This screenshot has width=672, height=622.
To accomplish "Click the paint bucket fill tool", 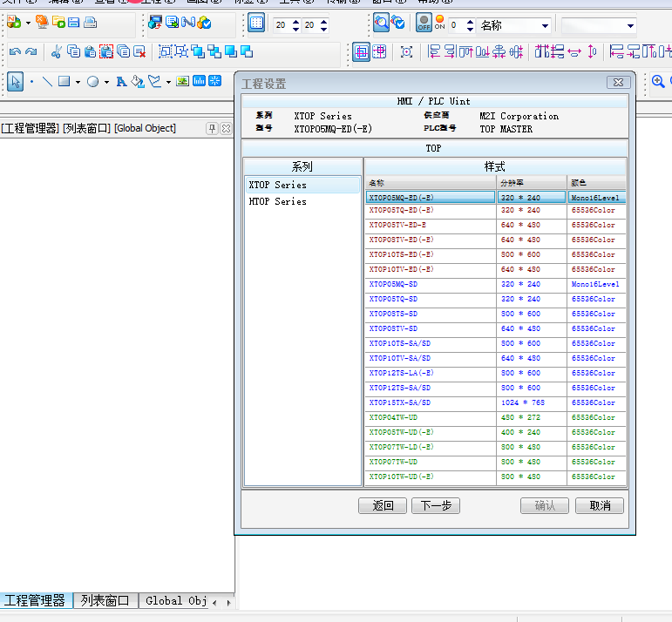I will coord(137,82).
